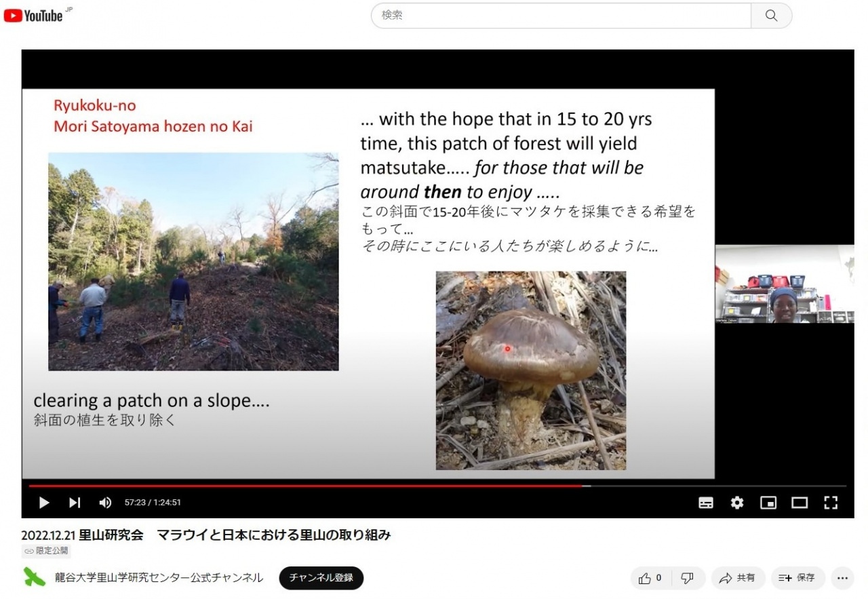Click the channel avatar icon

coord(35,577)
